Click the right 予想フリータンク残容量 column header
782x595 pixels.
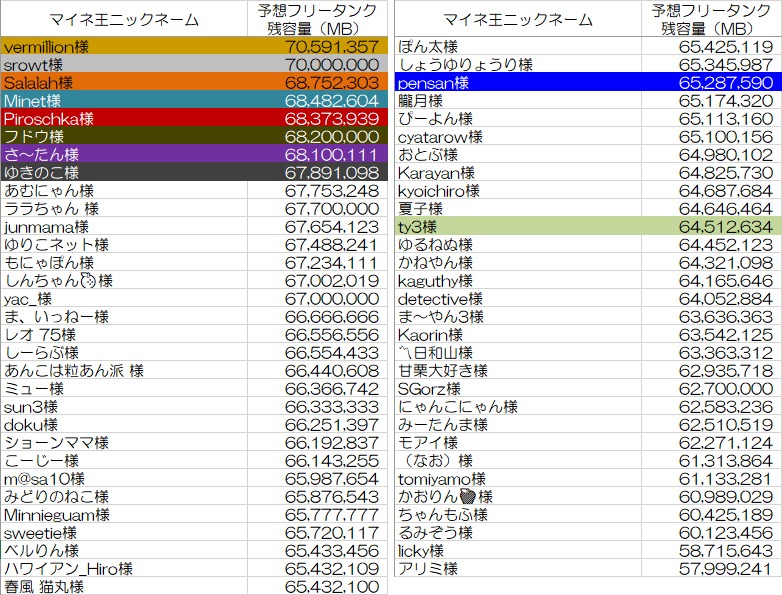coord(712,19)
